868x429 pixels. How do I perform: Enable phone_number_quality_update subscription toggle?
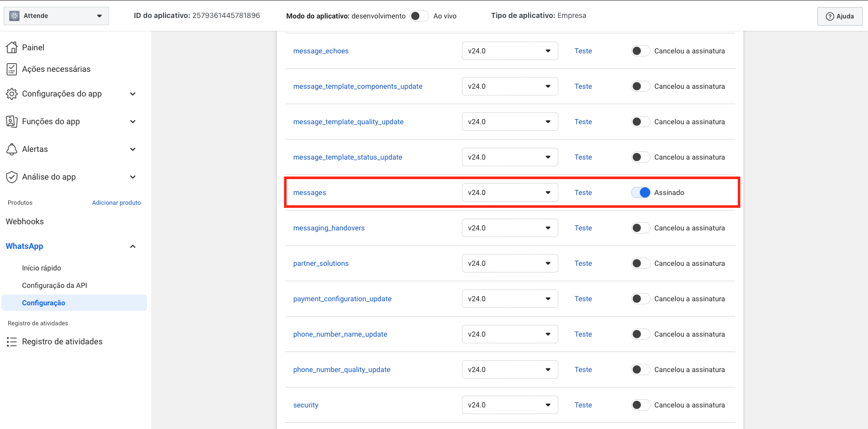tap(640, 369)
